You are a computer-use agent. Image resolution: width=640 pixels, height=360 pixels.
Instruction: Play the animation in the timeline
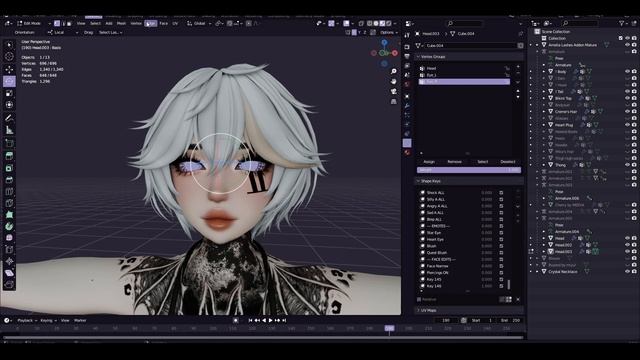pos(271,320)
